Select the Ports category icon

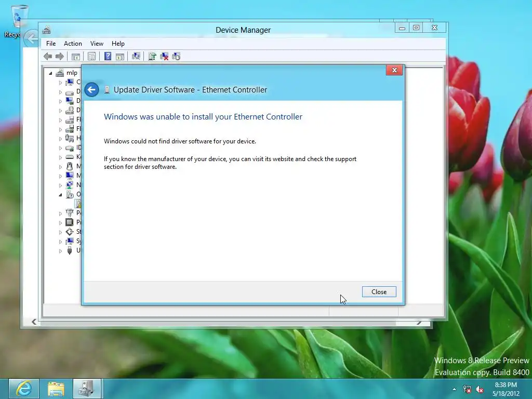[x=70, y=212]
